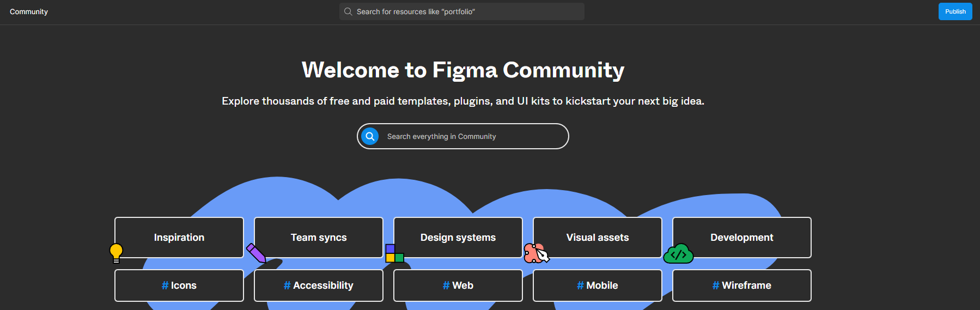Viewport: 980px width, 310px height.
Task: Open the Visual assets category
Action: pyautogui.click(x=598, y=238)
